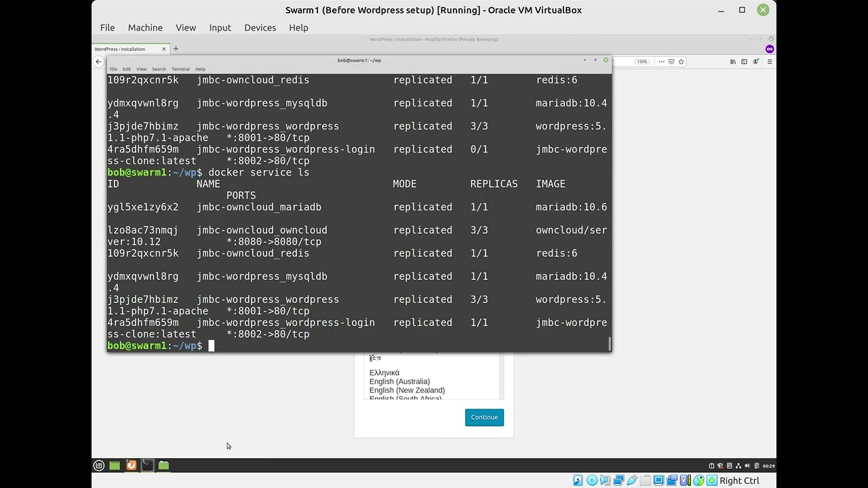Open the VirtualBox File menu
The image size is (868, 488).
pyautogui.click(x=107, y=28)
